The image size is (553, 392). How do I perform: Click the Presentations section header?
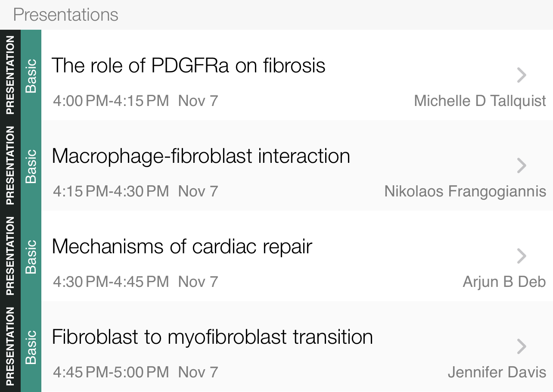[x=66, y=15]
